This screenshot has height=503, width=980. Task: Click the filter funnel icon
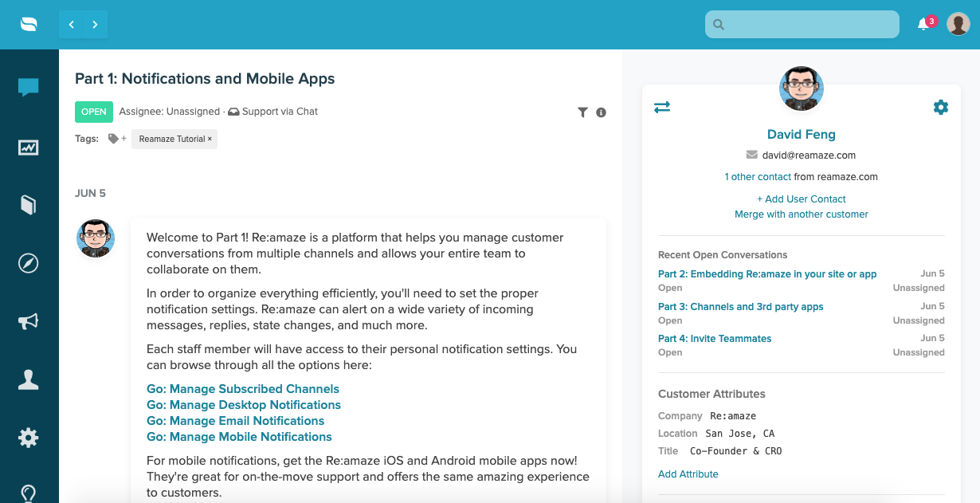pyautogui.click(x=582, y=112)
